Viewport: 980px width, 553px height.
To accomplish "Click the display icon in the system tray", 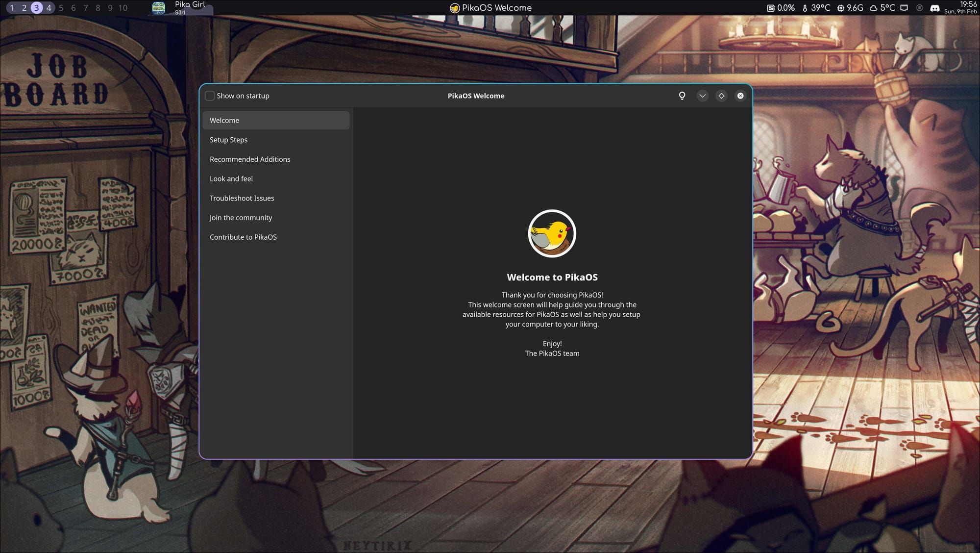I will (903, 7).
